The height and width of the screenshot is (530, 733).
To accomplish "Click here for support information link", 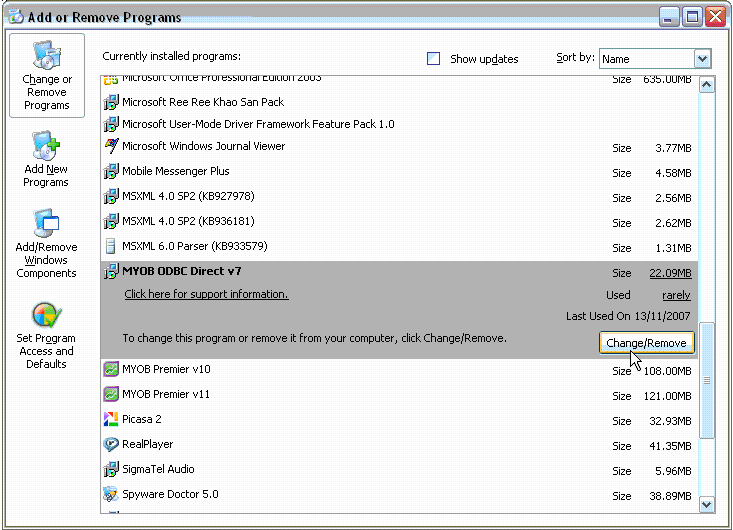I will pyautogui.click(x=206, y=294).
